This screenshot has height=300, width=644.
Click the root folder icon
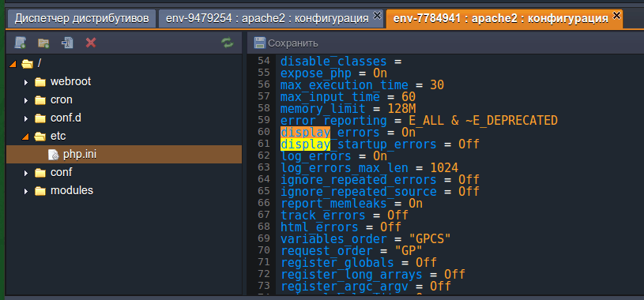27,64
